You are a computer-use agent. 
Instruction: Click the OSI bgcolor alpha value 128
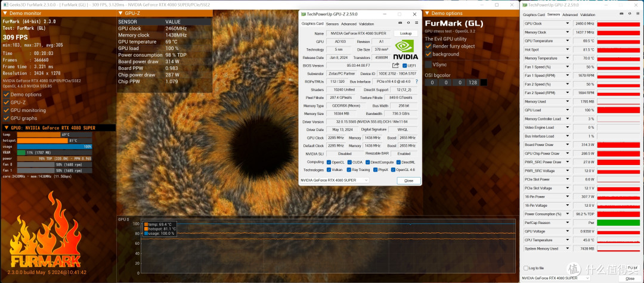click(x=473, y=82)
